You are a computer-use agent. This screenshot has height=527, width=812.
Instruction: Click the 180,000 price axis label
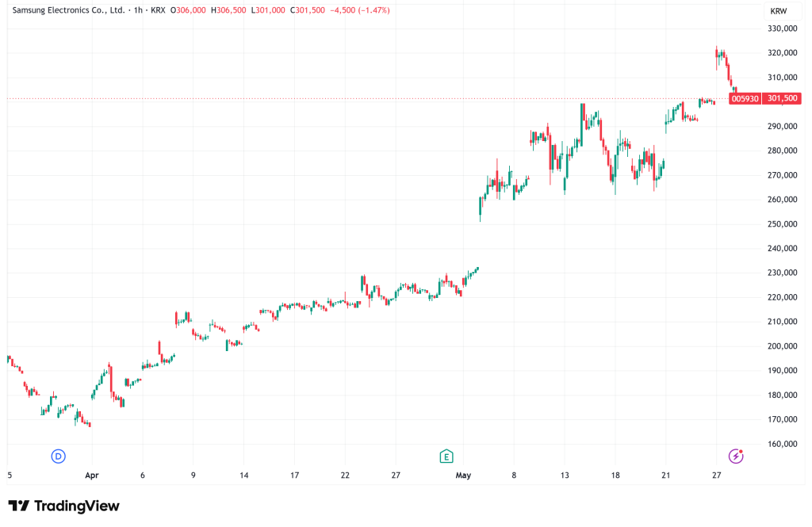(782, 395)
